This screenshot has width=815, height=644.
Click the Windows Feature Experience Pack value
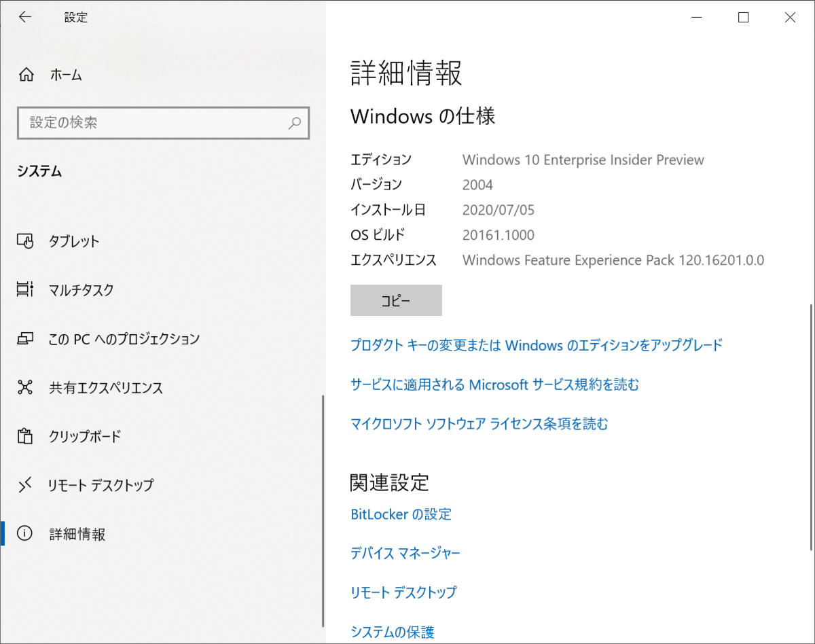click(613, 260)
